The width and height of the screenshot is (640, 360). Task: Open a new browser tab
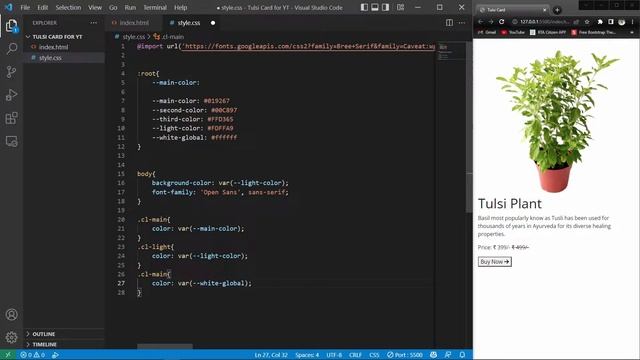557,10
